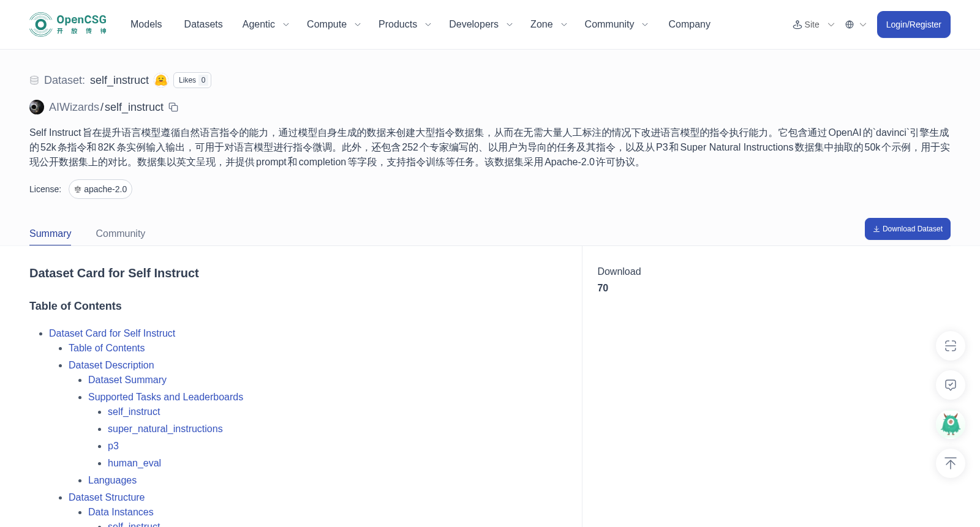Open the scan QR floating button

point(951,346)
